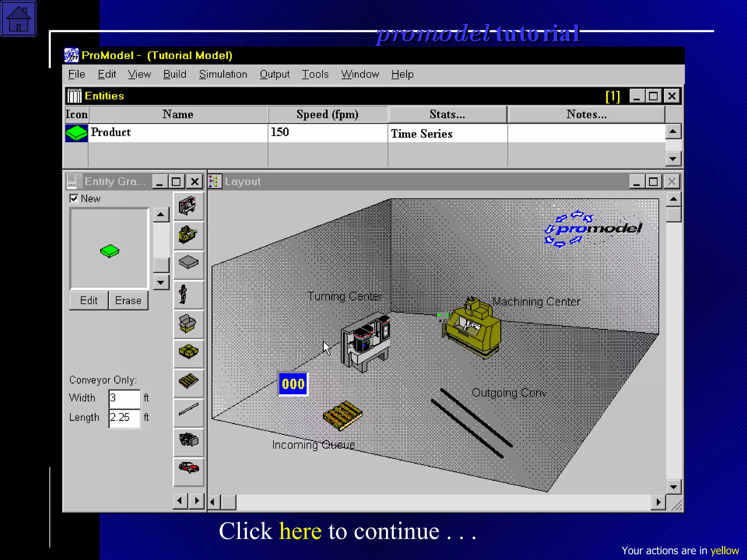The image size is (747, 560).
Task: Select the yellow closed carton entity graphic
Action: click(x=188, y=354)
